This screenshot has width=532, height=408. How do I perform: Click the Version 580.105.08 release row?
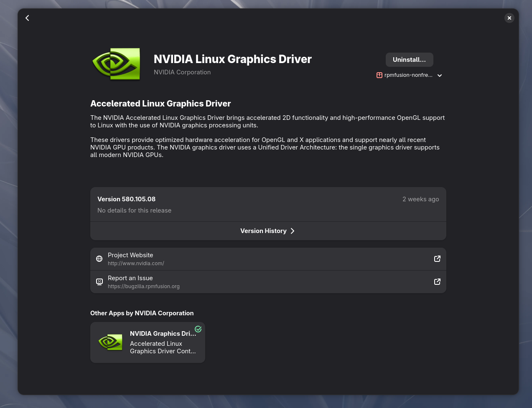click(x=268, y=205)
